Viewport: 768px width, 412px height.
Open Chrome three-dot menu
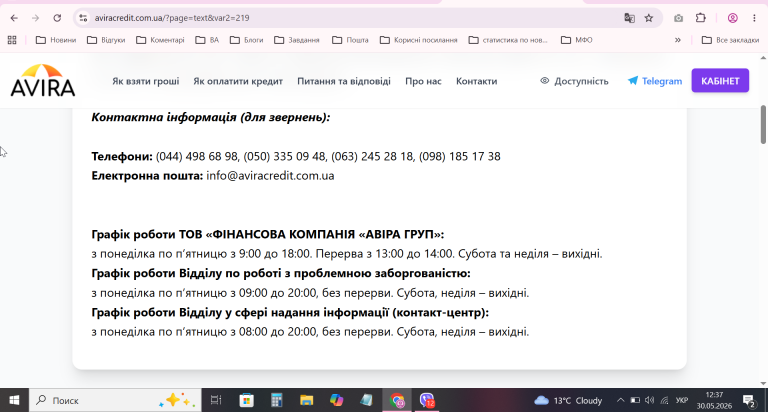pyautogui.click(x=754, y=18)
